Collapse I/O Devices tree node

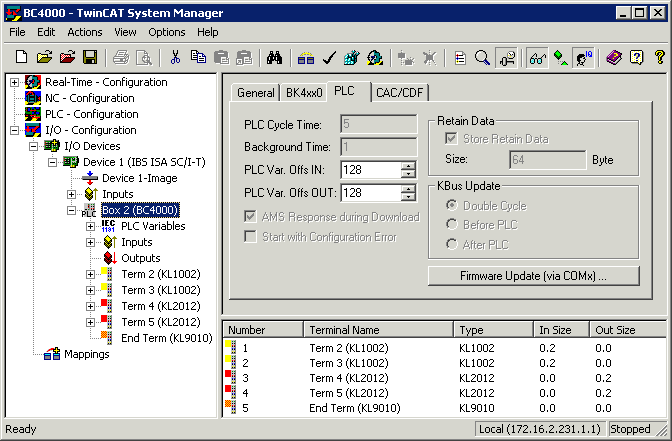click(x=33, y=146)
